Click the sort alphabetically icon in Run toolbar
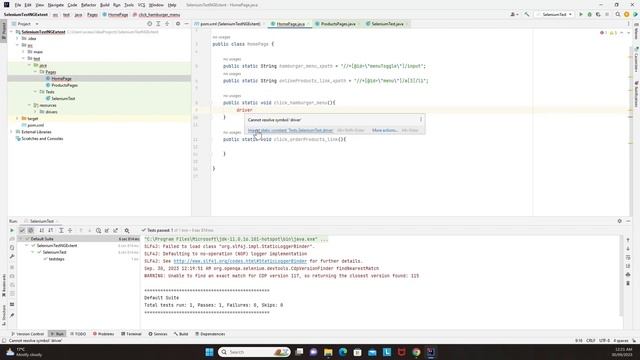 (42, 231)
